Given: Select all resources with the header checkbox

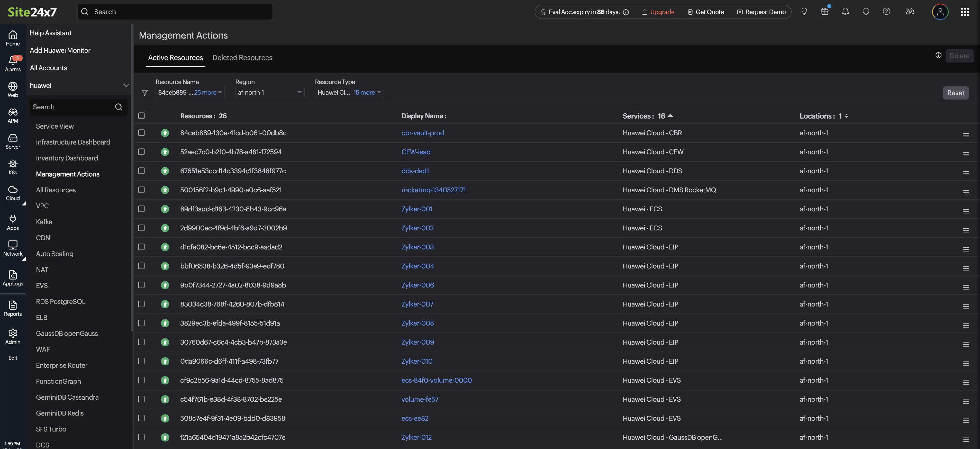Looking at the screenshot, I should (x=141, y=116).
